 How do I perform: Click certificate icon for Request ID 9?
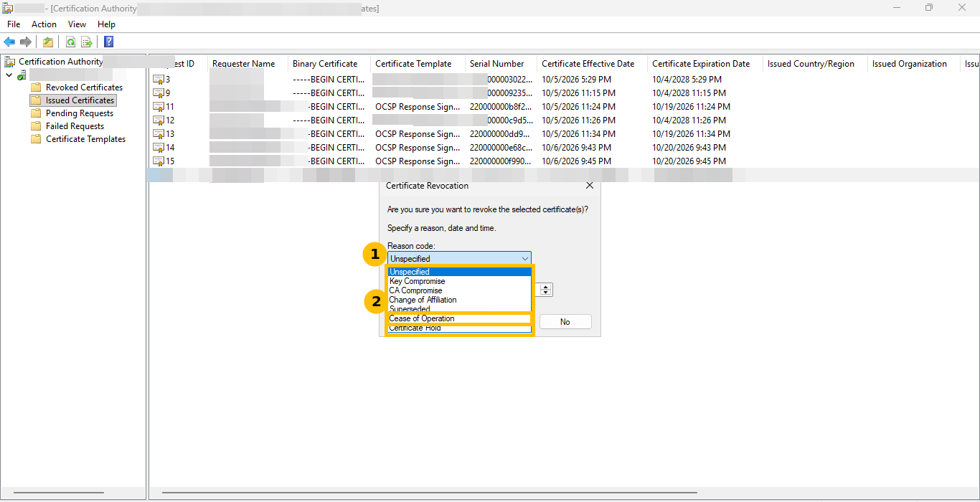point(159,93)
